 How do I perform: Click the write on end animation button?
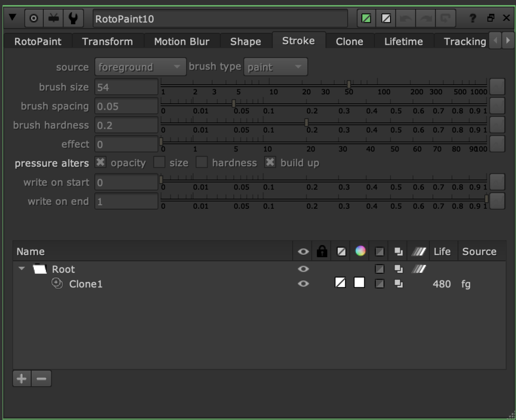497,201
